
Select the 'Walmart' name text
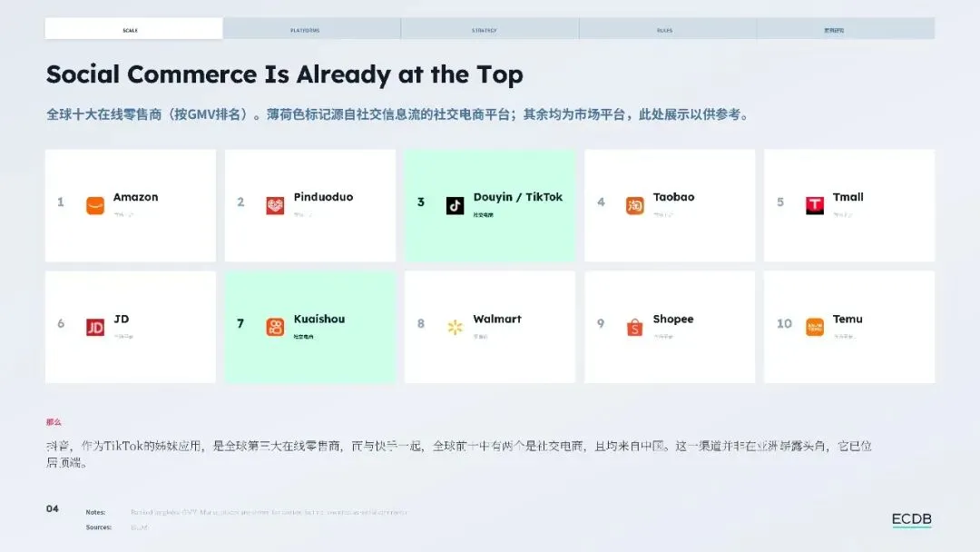[x=497, y=319]
